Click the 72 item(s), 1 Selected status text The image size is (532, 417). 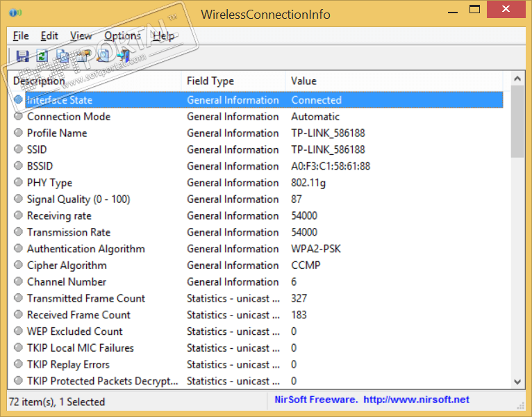[57, 402]
